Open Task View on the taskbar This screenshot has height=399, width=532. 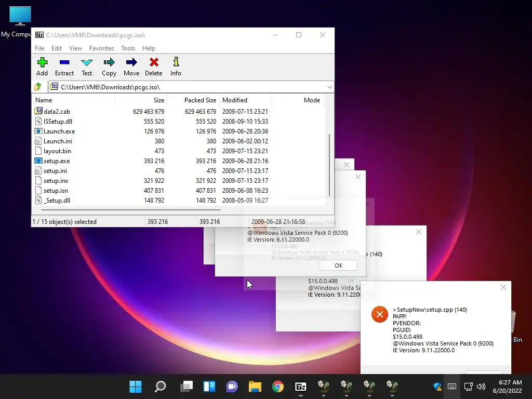(x=187, y=387)
